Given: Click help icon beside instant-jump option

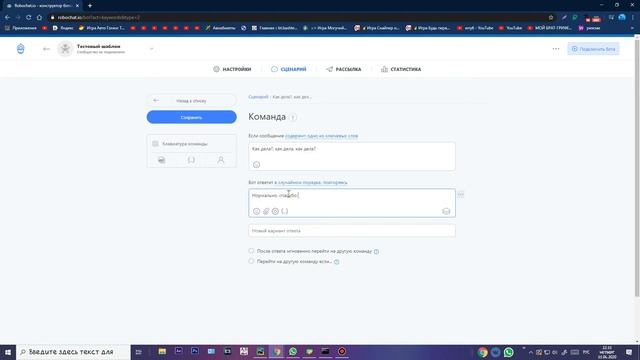Looking at the screenshot, I should (376, 251).
